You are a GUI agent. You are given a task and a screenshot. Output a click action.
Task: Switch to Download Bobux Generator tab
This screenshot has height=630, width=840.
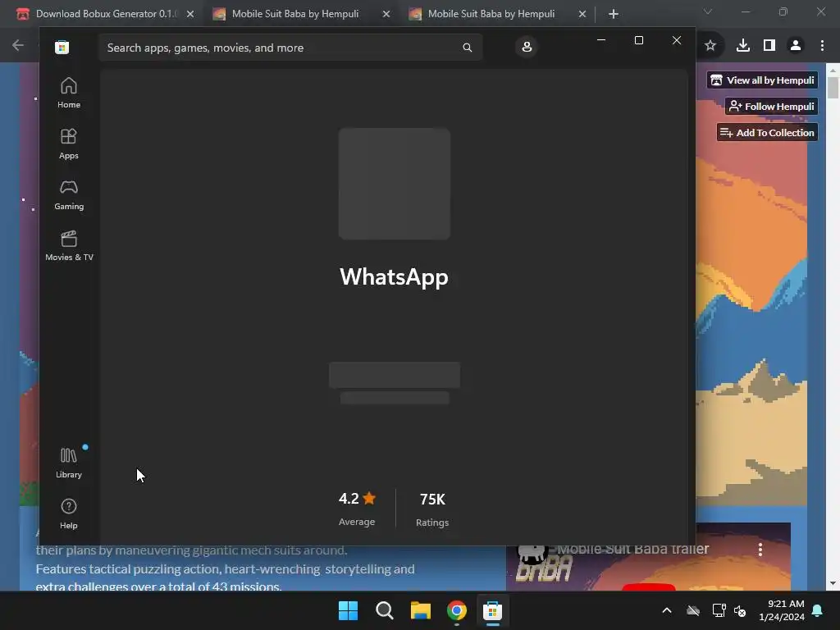(106, 14)
